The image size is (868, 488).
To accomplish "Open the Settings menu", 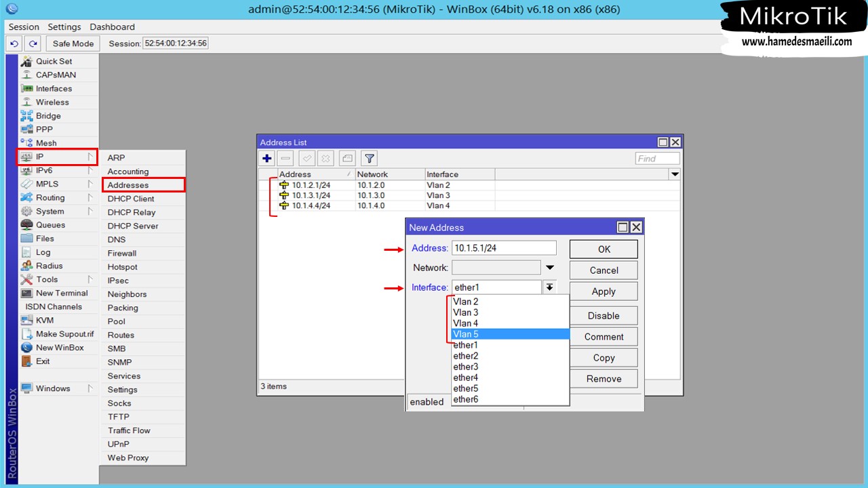I will click(64, 27).
